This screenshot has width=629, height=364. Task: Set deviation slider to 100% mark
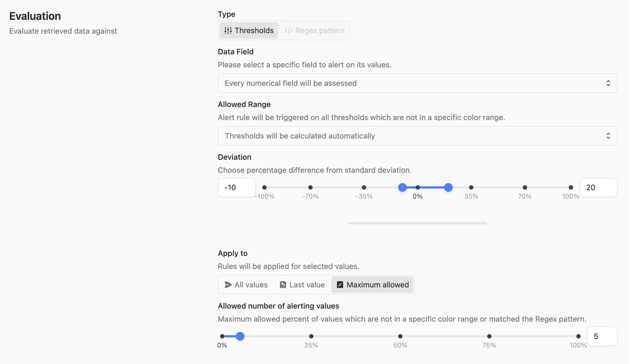click(x=571, y=187)
